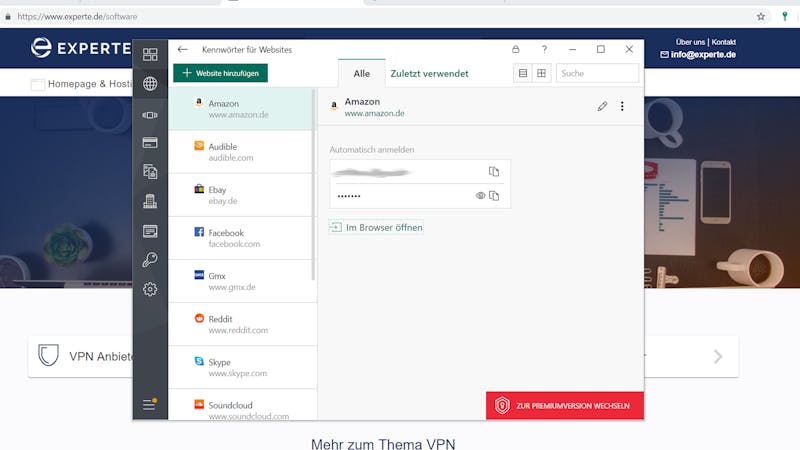
Task: Switch to grid view icon
Action: (541, 73)
